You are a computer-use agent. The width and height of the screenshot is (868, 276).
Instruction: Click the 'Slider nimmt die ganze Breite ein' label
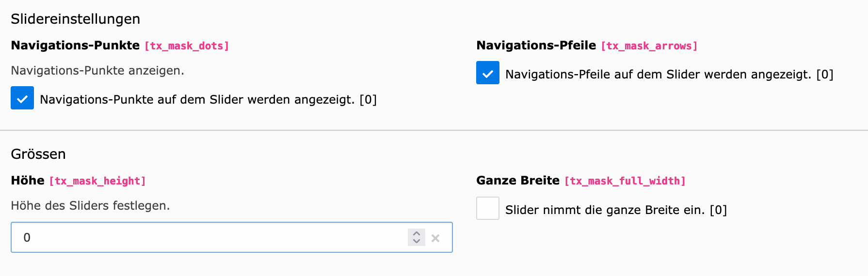(616, 210)
